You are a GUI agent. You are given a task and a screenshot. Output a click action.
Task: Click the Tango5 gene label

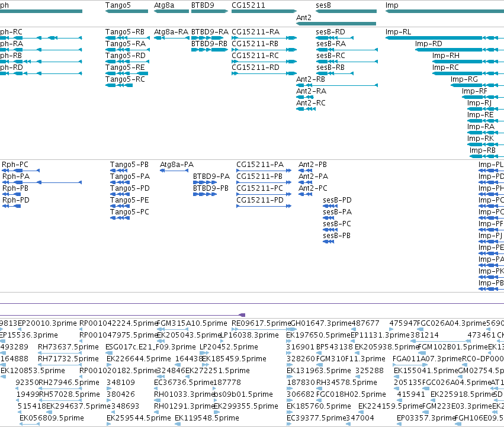click(x=118, y=5)
